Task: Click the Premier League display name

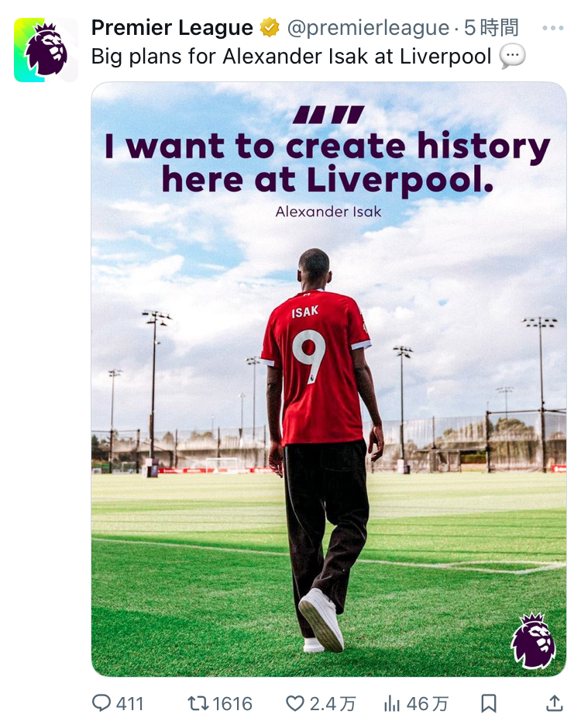Action: pos(172,27)
